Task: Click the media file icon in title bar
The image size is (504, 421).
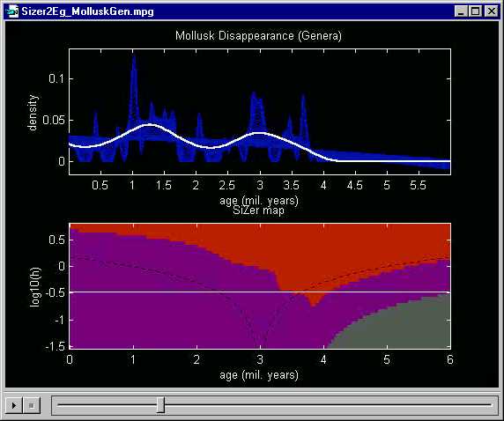Action: coord(13,11)
